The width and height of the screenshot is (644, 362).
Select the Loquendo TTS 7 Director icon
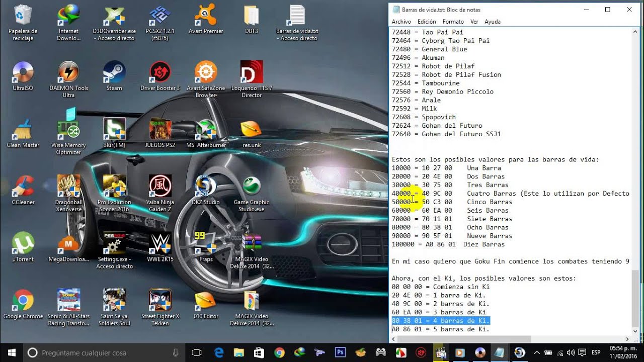click(252, 80)
